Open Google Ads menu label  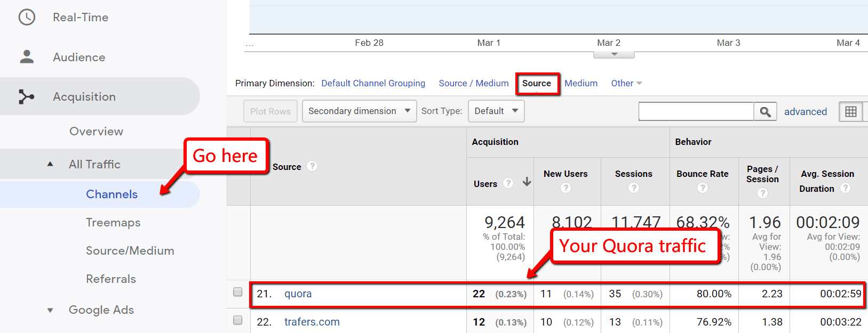[x=101, y=310]
